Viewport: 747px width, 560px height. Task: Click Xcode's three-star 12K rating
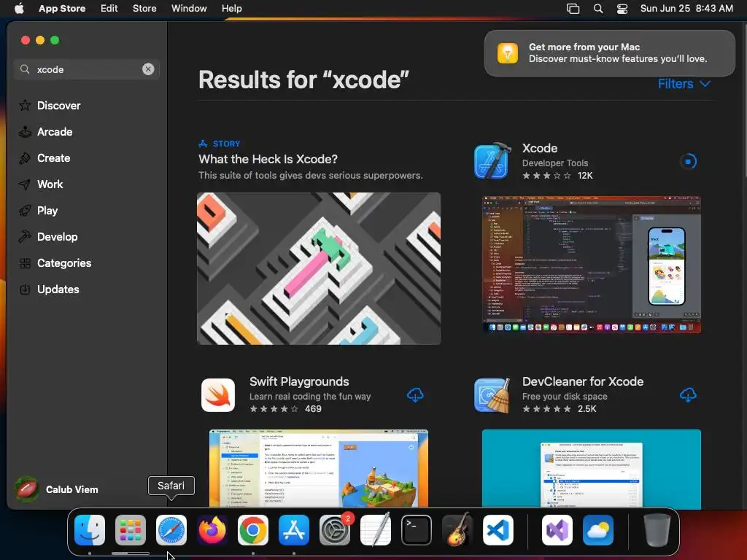click(557, 176)
